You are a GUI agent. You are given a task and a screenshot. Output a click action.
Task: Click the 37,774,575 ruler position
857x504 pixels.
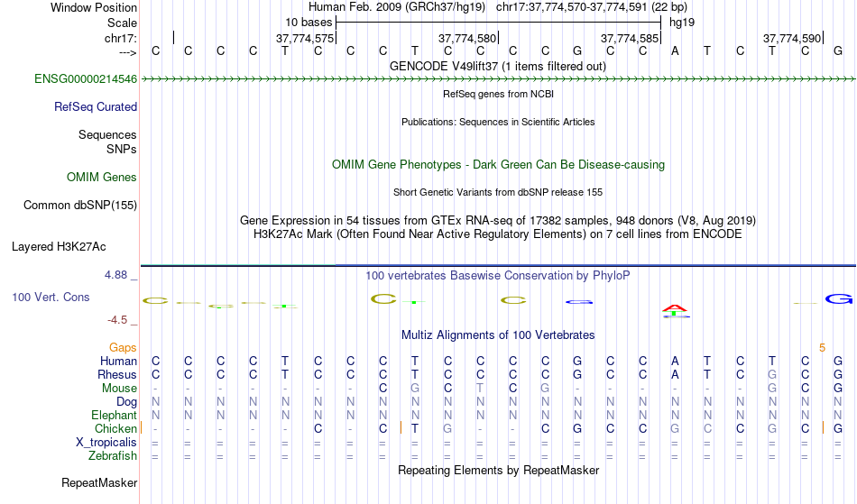pyautogui.click(x=304, y=38)
